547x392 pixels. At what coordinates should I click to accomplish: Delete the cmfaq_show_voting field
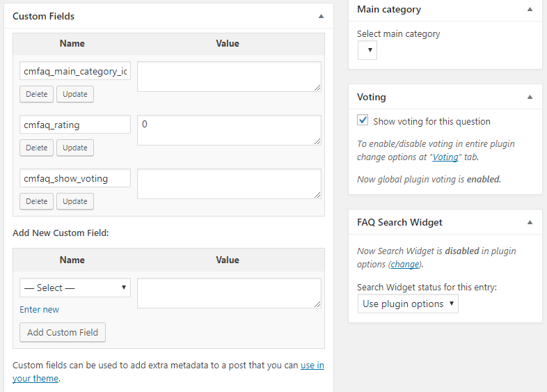(x=37, y=201)
